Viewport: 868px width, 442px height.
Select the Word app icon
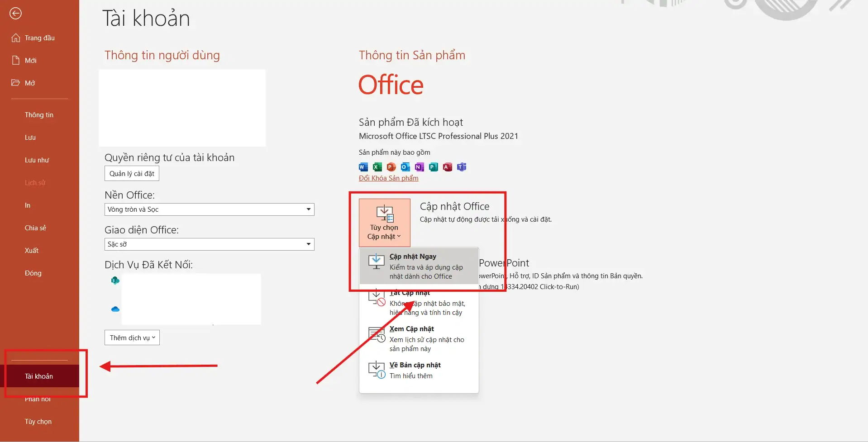pos(363,167)
